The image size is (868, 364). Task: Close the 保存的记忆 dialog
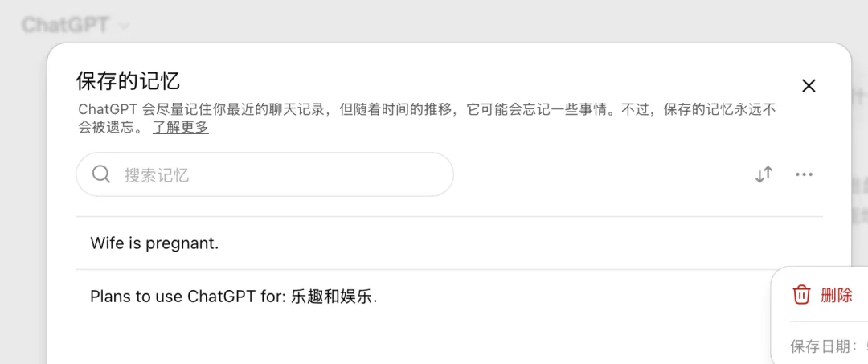809,86
